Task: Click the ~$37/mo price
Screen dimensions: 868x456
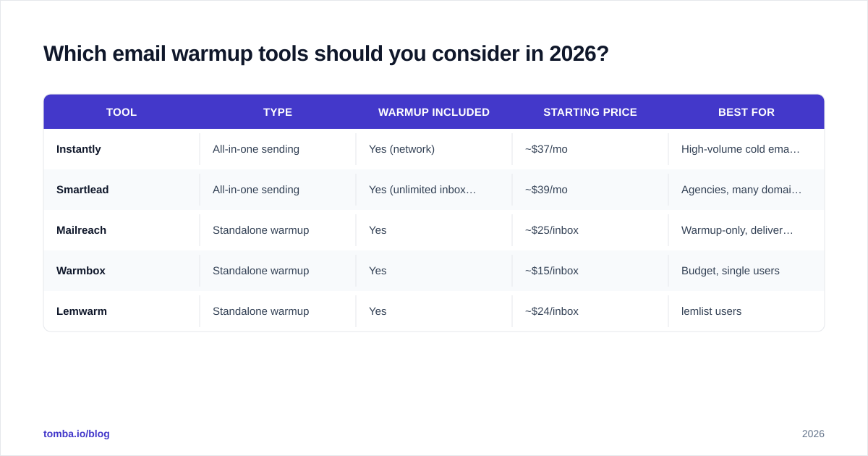Action: 546,149
